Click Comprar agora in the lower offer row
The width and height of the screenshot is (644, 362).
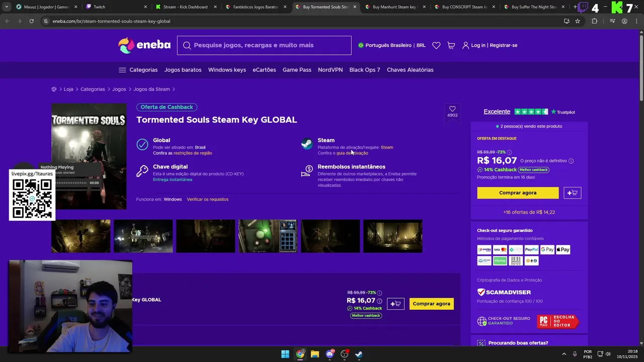point(432,304)
